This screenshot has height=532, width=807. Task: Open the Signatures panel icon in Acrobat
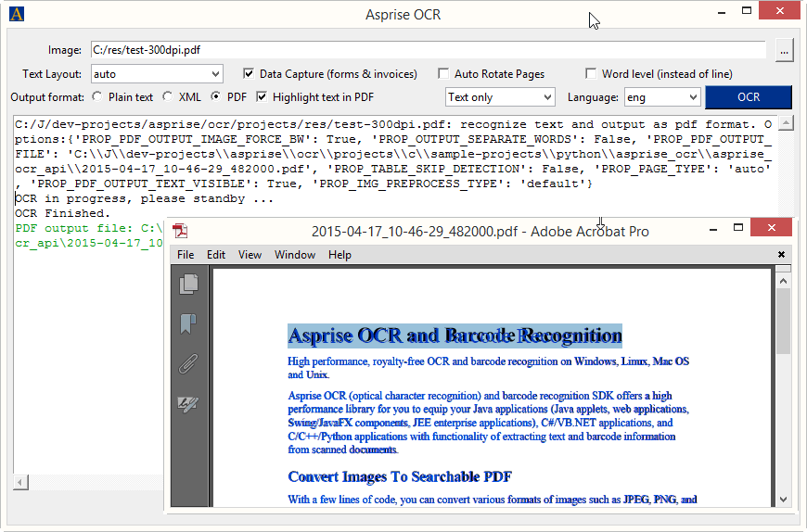pyautogui.click(x=188, y=403)
